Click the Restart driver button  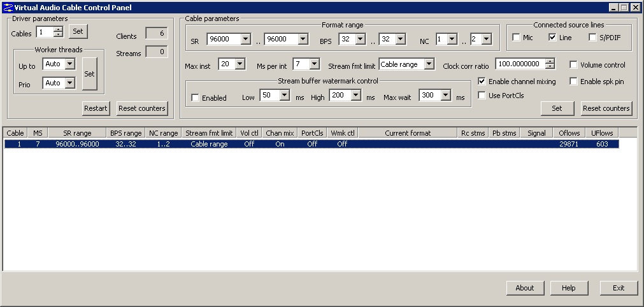pos(96,108)
